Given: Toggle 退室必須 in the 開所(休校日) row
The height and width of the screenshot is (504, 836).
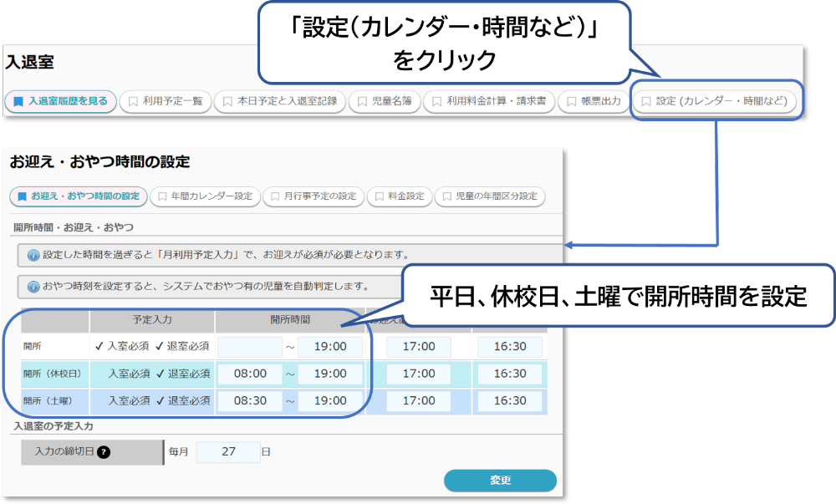Looking at the screenshot, I should 182,374.
